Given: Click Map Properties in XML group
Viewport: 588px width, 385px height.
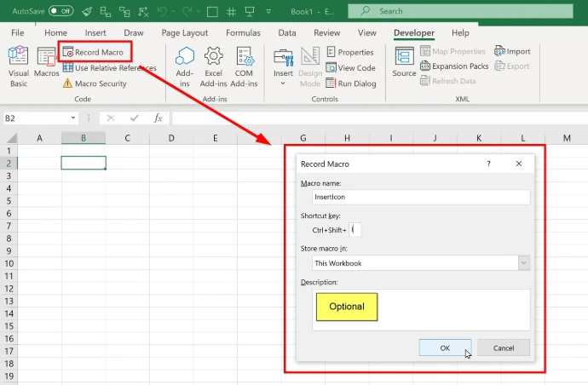Looking at the screenshot, I should [x=453, y=51].
